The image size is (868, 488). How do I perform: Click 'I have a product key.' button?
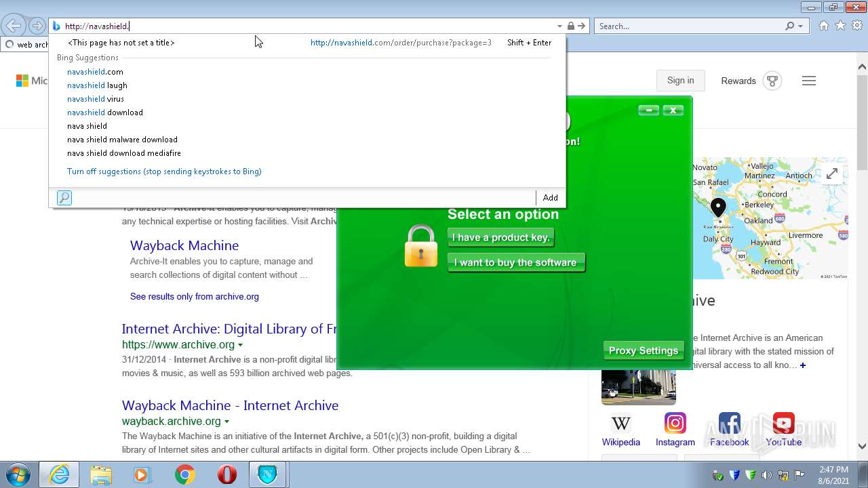pyautogui.click(x=501, y=237)
